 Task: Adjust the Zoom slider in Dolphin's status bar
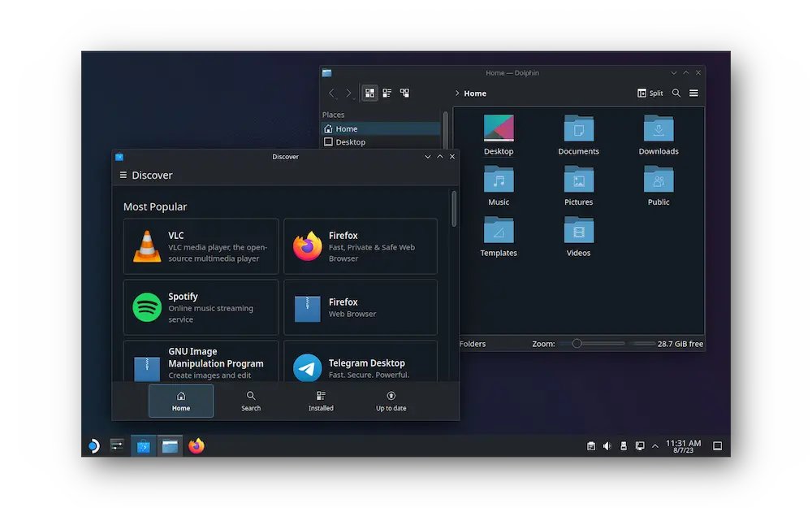tap(578, 344)
